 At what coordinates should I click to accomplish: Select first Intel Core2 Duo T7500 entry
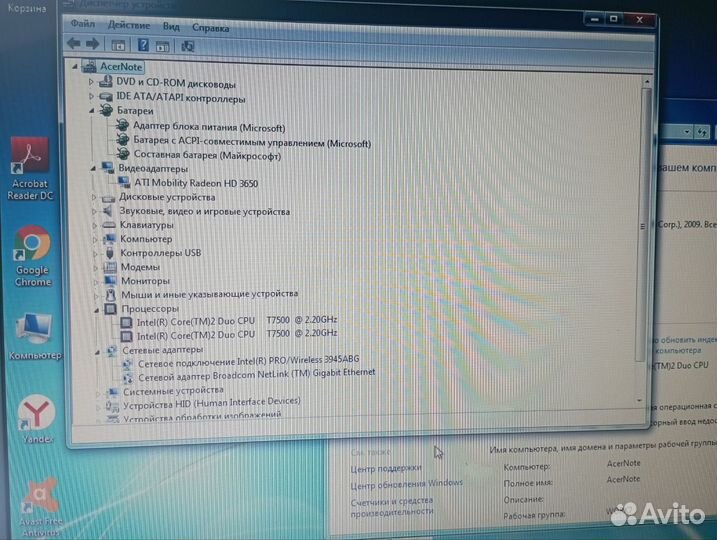(x=237, y=321)
